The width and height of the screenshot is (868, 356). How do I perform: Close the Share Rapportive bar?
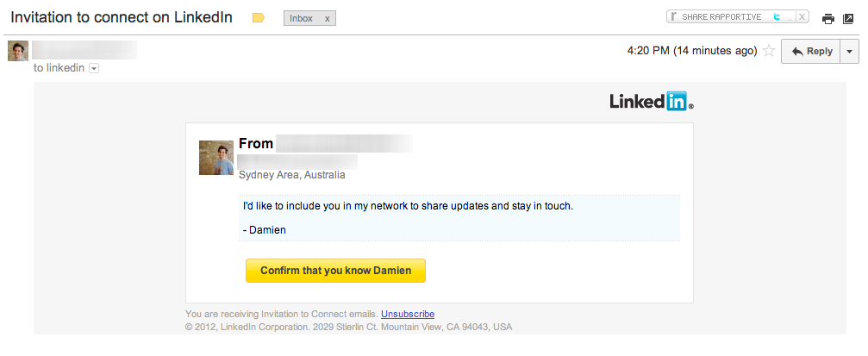tap(802, 16)
